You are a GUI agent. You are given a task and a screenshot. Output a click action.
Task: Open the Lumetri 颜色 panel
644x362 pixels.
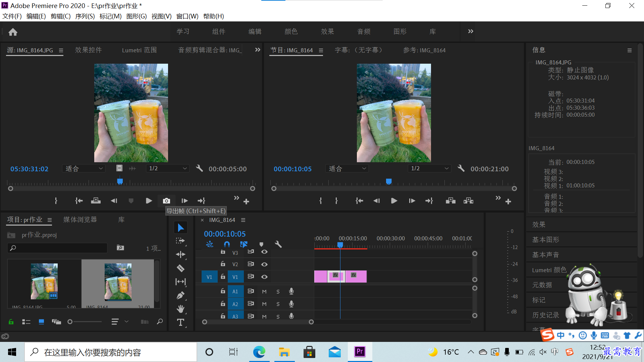549,270
